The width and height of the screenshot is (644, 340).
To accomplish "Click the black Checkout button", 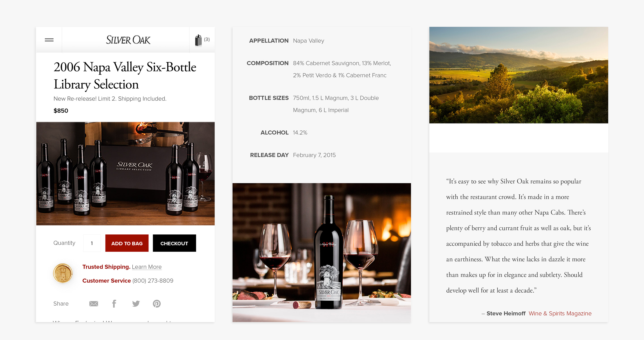I will (x=174, y=243).
